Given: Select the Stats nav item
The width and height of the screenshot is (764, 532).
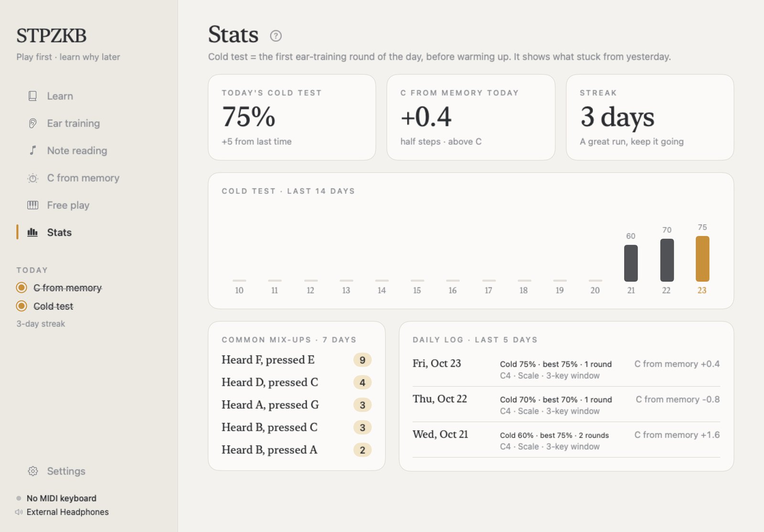Looking at the screenshot, I should [59, 233].
